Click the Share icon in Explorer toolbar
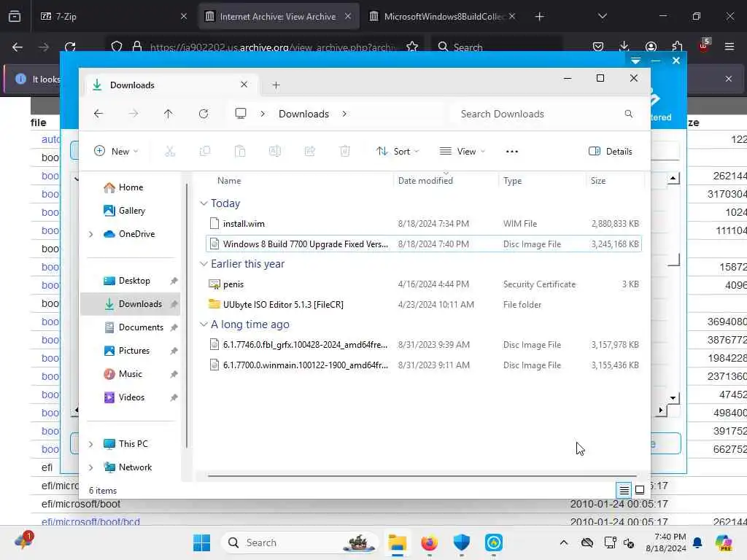This screenshot has width=747, height=560. point(309,152)
